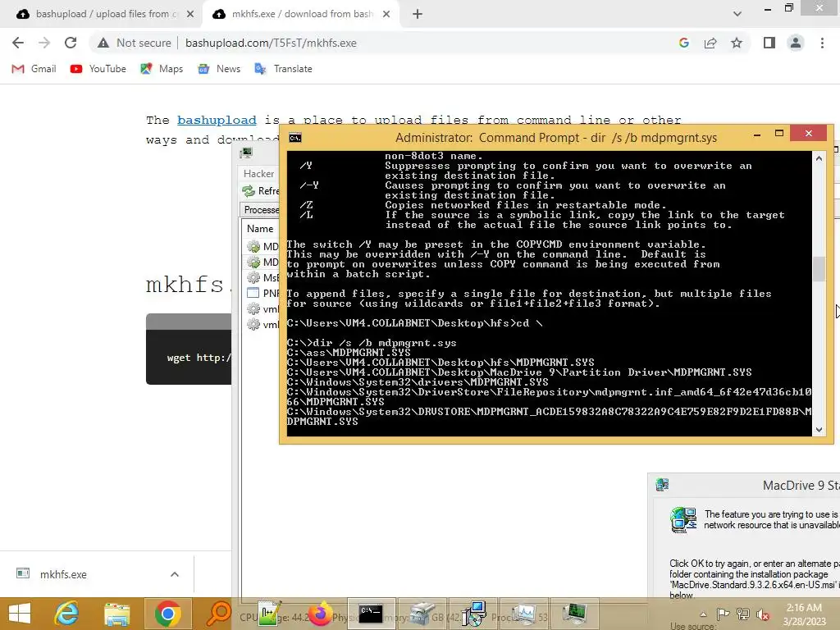
Task: Open Action Center flag icon
Action: tap(724, 614)
